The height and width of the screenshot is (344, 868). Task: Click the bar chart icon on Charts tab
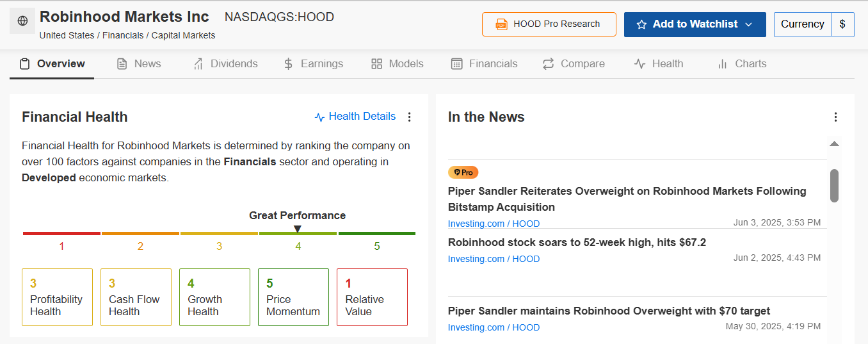pyautogui.click(x=723, y=64)
